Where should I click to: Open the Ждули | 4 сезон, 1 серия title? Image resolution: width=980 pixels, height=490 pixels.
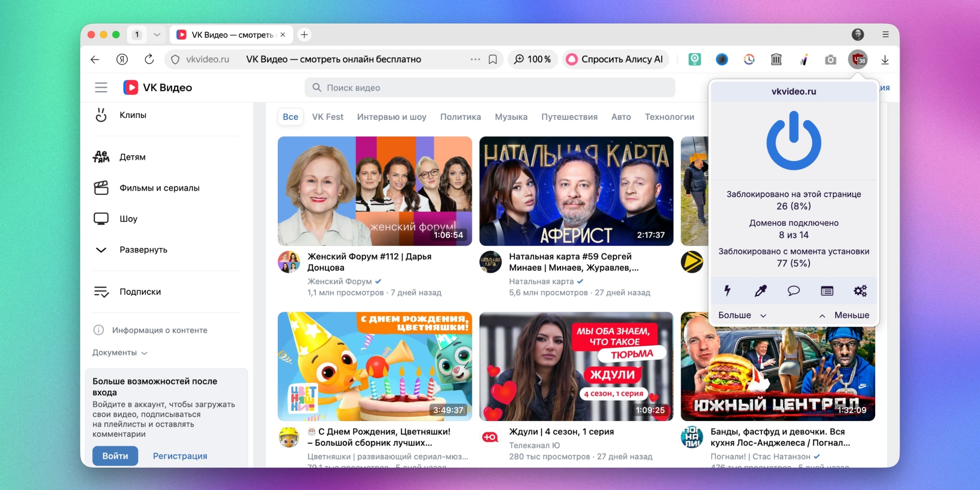click(561, 431)
